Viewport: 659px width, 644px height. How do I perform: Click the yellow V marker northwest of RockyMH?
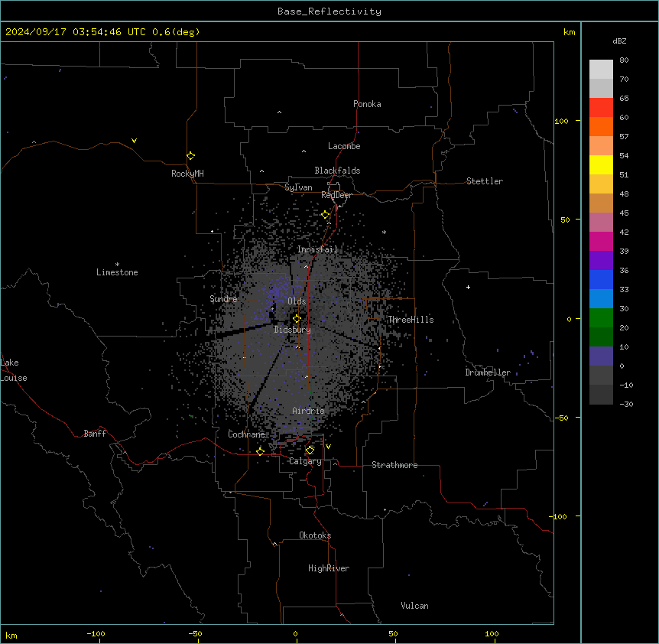click(134, 141)
